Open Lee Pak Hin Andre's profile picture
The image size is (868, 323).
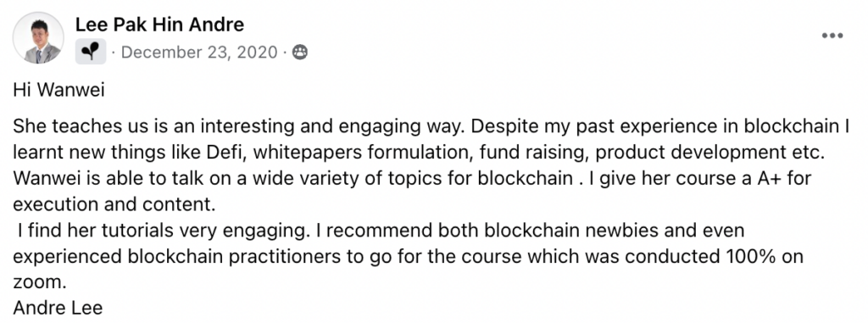coord(39,37)
